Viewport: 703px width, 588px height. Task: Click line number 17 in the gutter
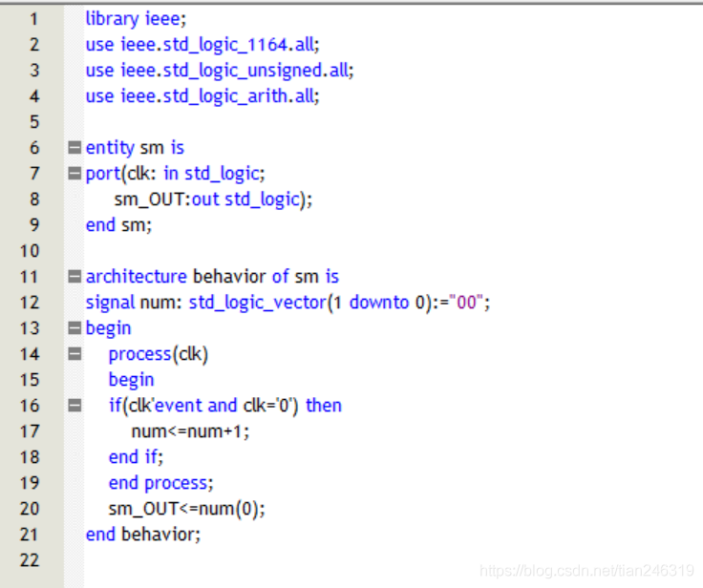[30, 431]
